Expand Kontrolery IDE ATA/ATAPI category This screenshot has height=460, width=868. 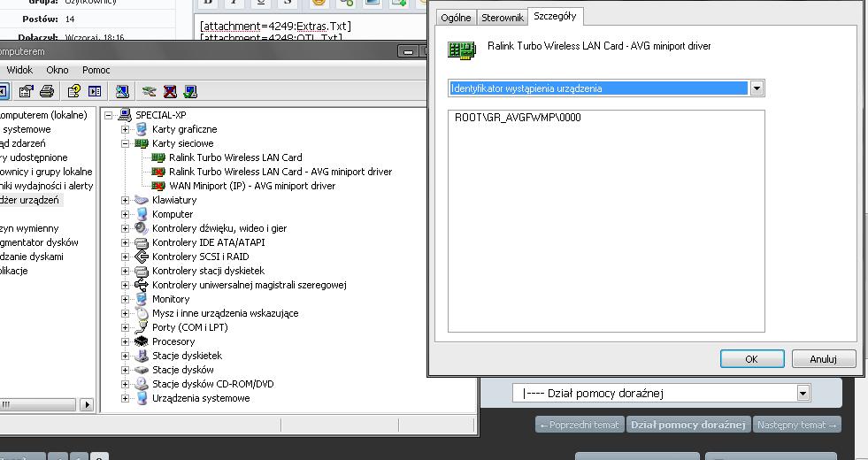pyautogui.click(x=125, y=242)
